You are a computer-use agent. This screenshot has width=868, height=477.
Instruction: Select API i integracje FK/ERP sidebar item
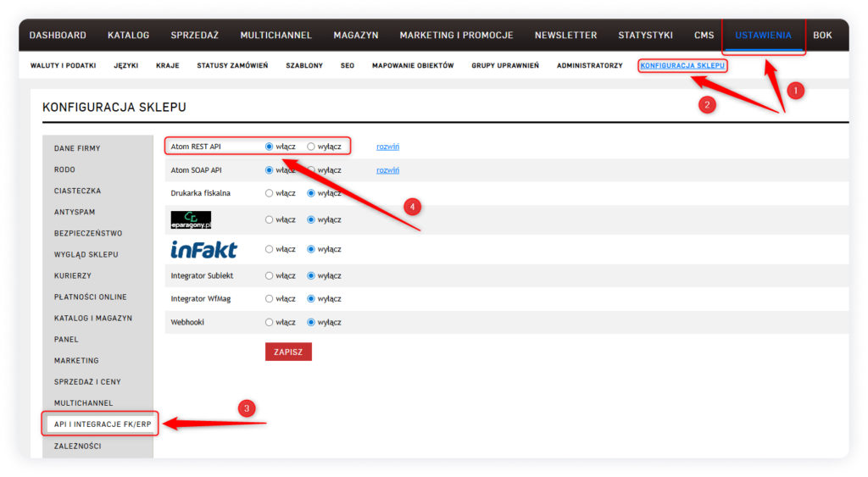pos(102,424)
